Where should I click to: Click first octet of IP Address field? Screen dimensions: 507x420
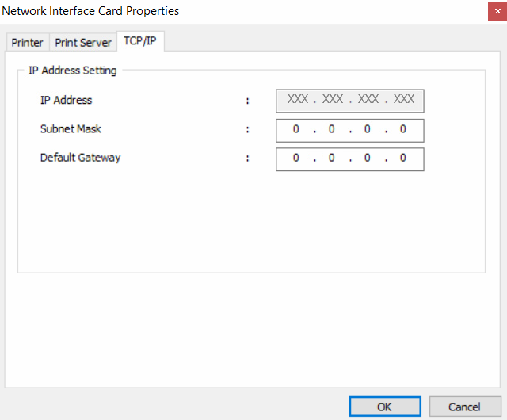pos(298,100)
